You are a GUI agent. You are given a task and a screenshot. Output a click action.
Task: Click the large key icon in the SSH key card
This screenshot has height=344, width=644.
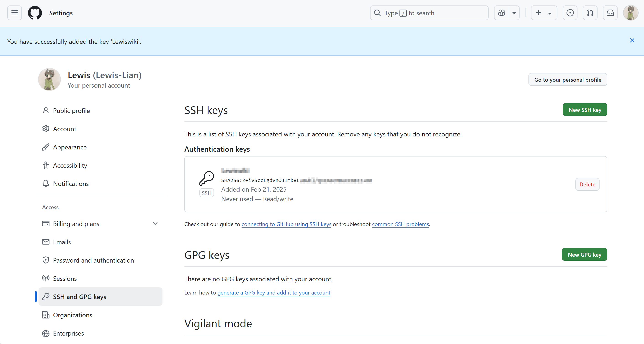(x=206, y=178)
